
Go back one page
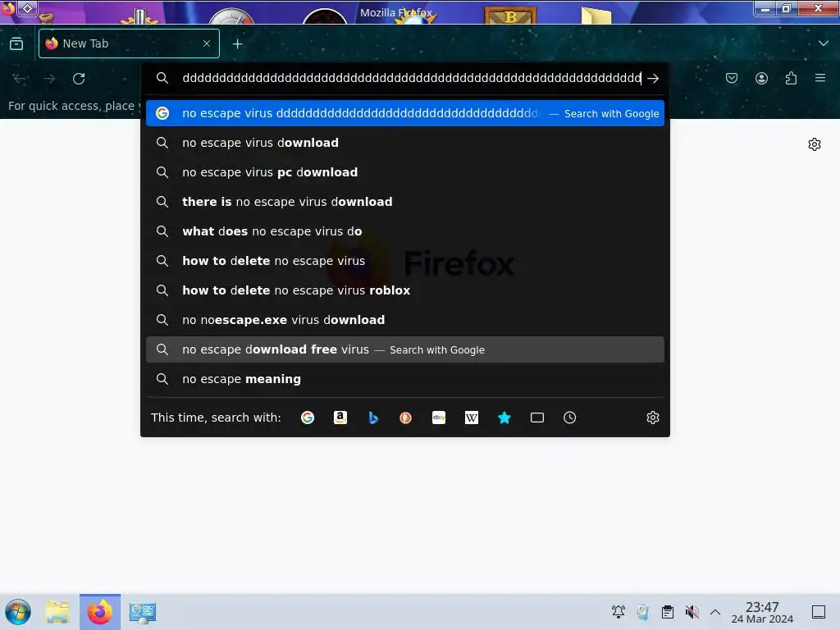(20, 79)
